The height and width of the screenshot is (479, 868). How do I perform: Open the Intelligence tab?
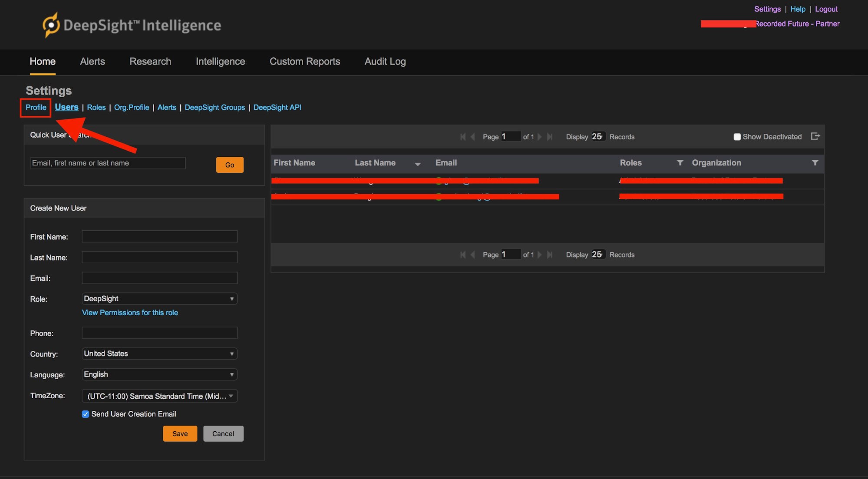[x=221, y=62]
